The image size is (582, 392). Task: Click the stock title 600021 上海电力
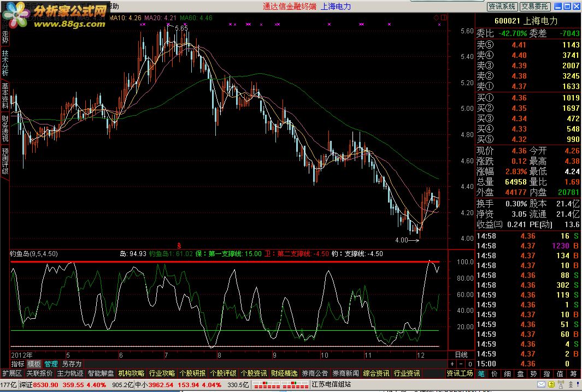(526, 21)
